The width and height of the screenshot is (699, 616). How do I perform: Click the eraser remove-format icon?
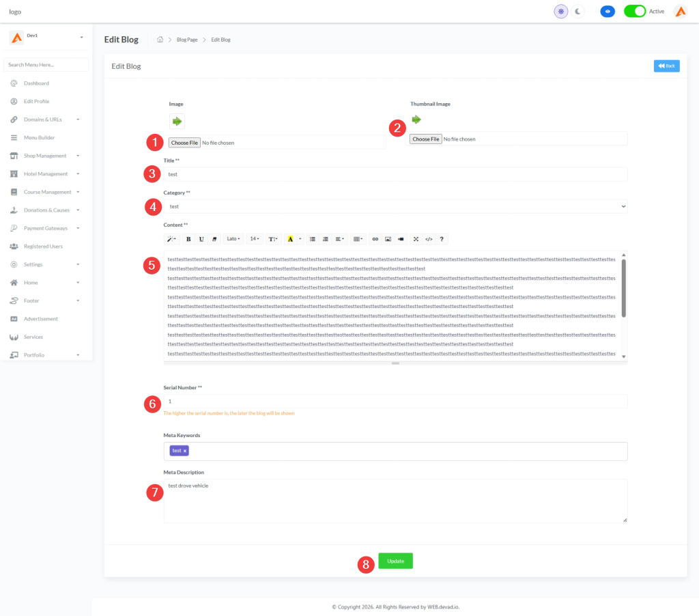(214, 239)
